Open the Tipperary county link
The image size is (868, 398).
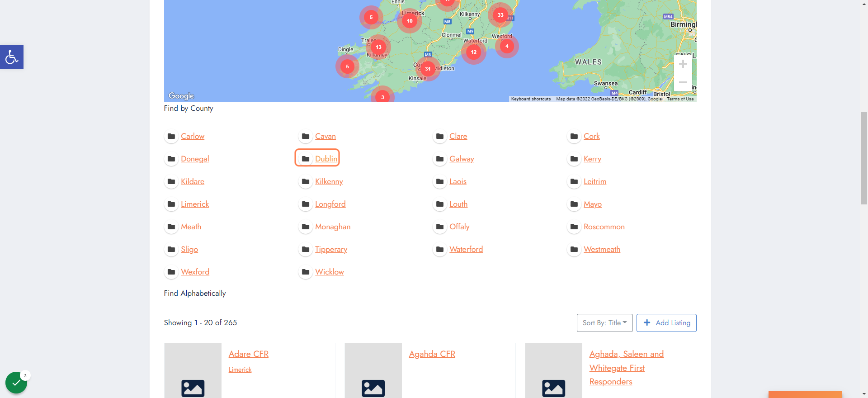[331, 249]
